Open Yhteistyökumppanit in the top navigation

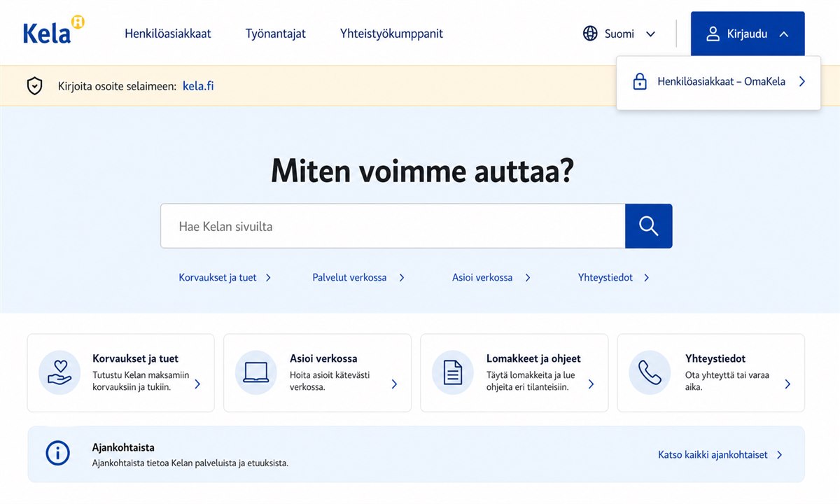pyautogui.click(x=391, y=34)
